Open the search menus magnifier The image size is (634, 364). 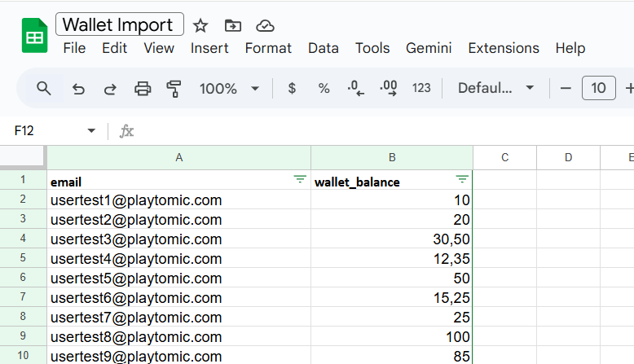[44, 88]
